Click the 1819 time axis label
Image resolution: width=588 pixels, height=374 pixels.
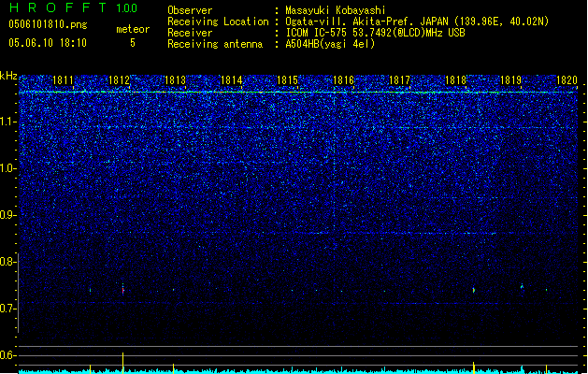(511, 80)
